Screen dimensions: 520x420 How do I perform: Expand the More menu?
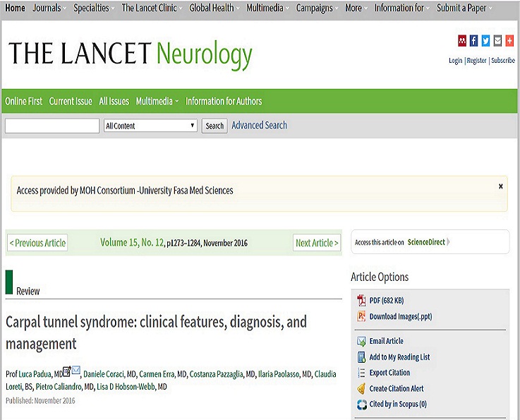pos(356,8)
